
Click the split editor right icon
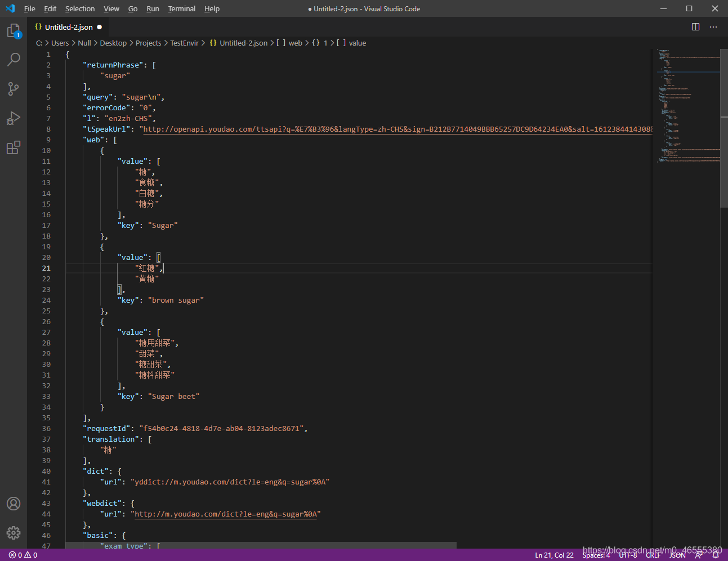[695, 27]
